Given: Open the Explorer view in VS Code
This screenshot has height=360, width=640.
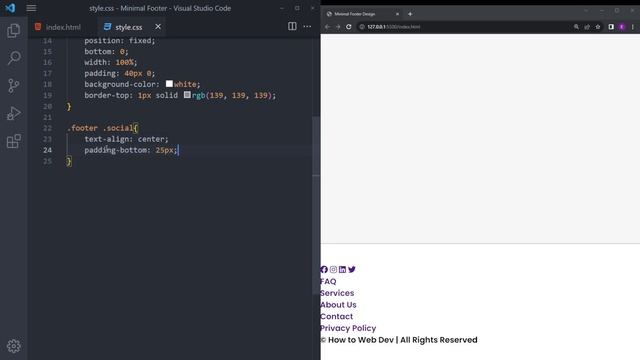Looking at the screenshot, I should coord(13,31).
